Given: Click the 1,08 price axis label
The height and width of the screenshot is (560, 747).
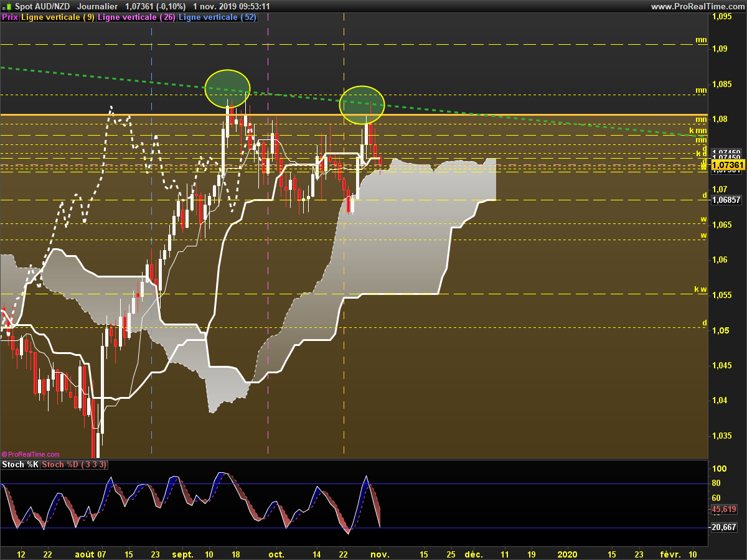Looking at the screenshot, I should point(720,119).
